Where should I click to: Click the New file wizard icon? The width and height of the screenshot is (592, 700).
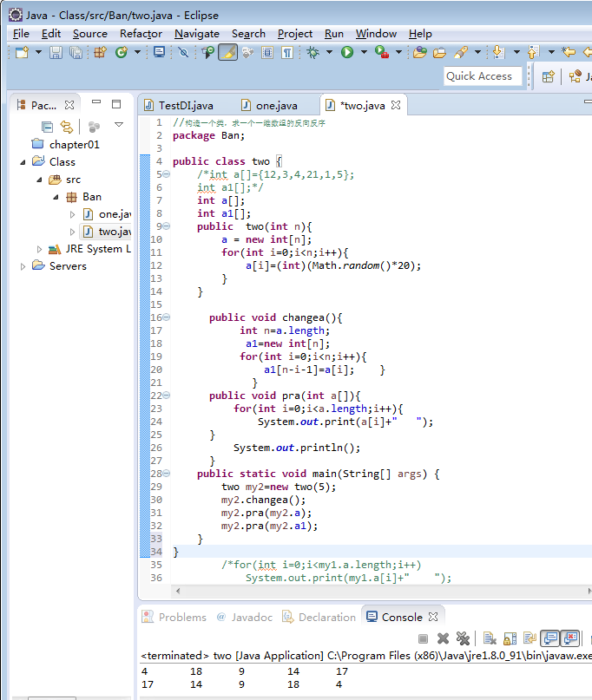tap(22, 53)
